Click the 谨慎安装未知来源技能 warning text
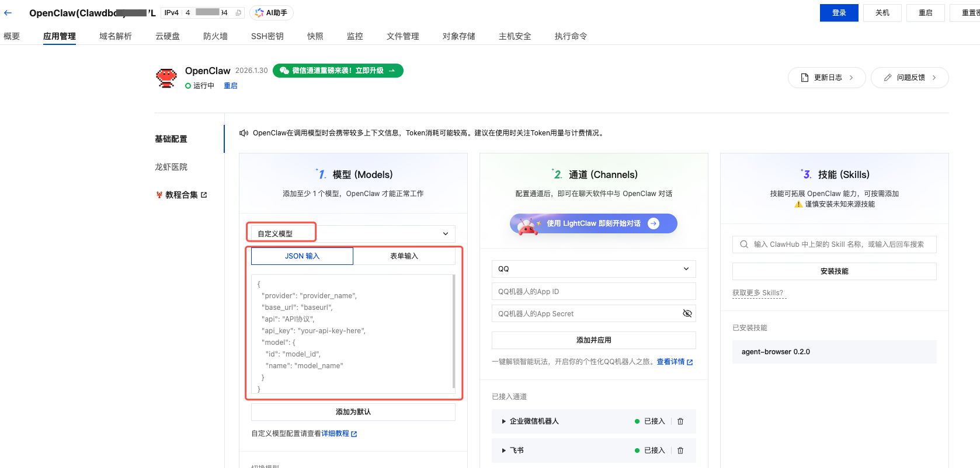The height and width of the screenshot is (468, 980). pyautogui.click(x=840, y=204)
